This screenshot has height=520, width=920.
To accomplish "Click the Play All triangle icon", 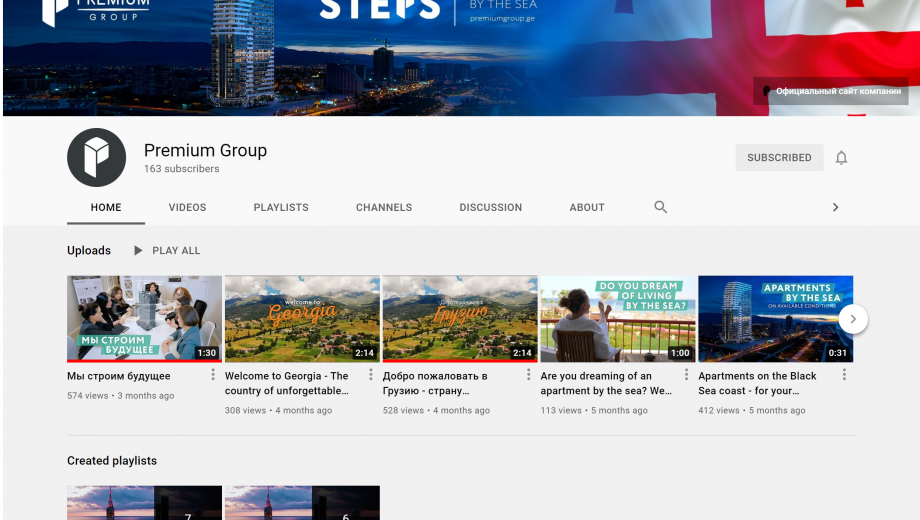I will coord(138,251).
